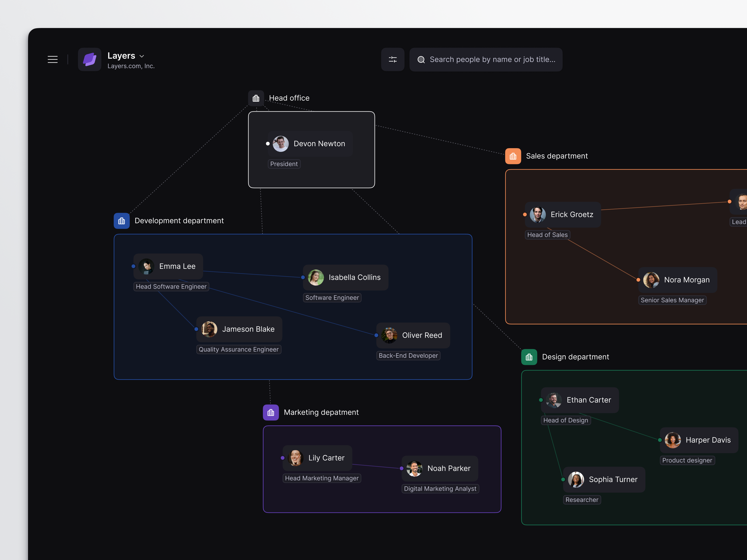Viewport: 747px width, 560px height.
Task: Click the green Design department icon
Action: pos(529,357)
